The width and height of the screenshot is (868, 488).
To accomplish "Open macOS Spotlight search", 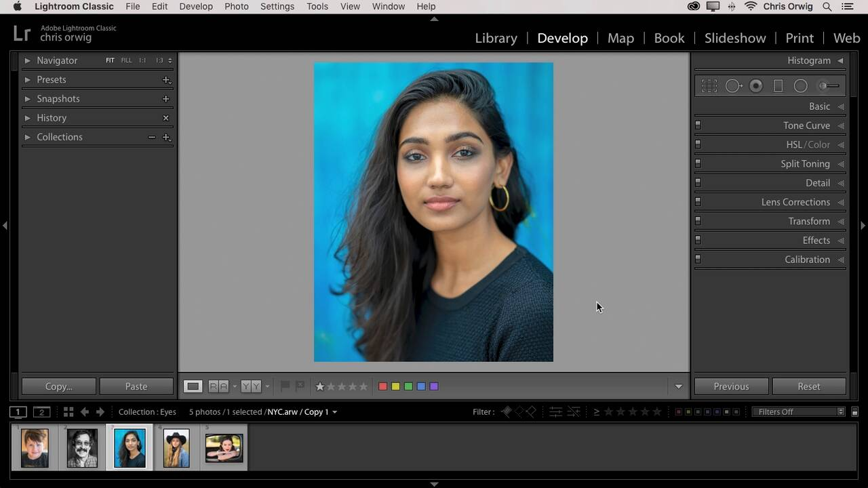I will (x=827, y=7).
